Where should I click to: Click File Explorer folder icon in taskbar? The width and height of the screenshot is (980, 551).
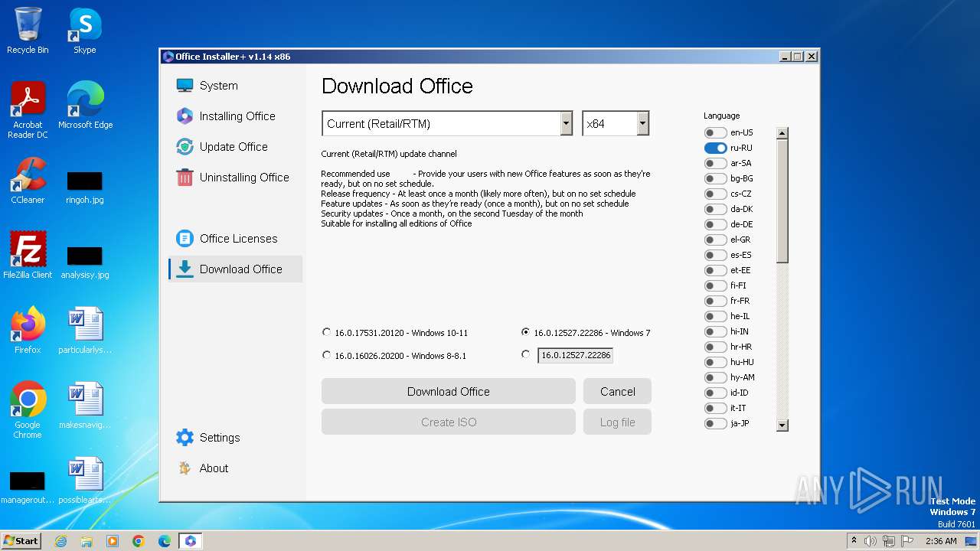87,541
